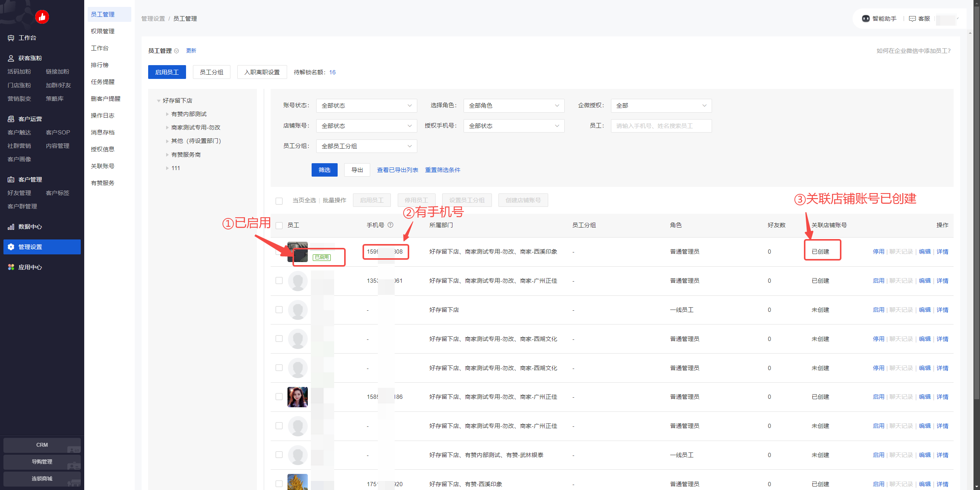Viewport: 980px width, 490px height.
Task: Click the 应用中心 colorful apps icon
Action: click(11, 267)
